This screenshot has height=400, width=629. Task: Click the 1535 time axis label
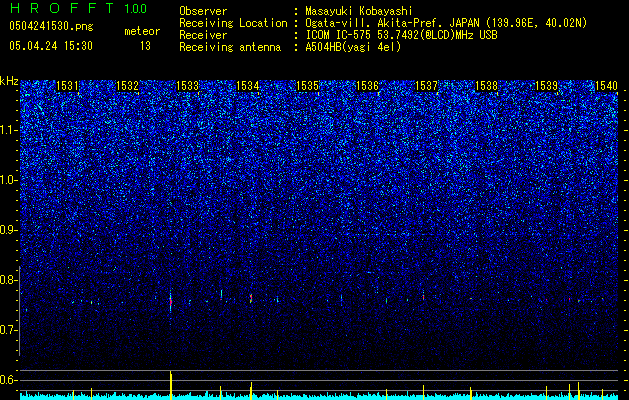pos(307,86)
